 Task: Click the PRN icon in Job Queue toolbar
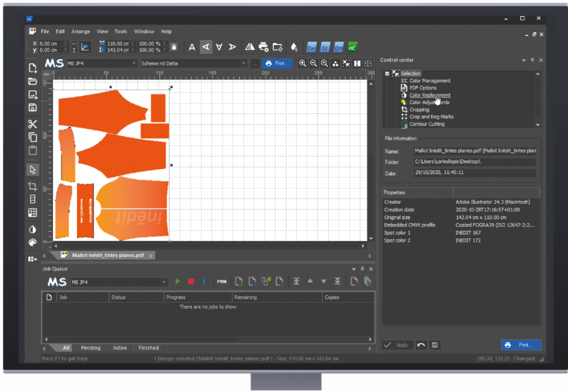tap(222, 282)
